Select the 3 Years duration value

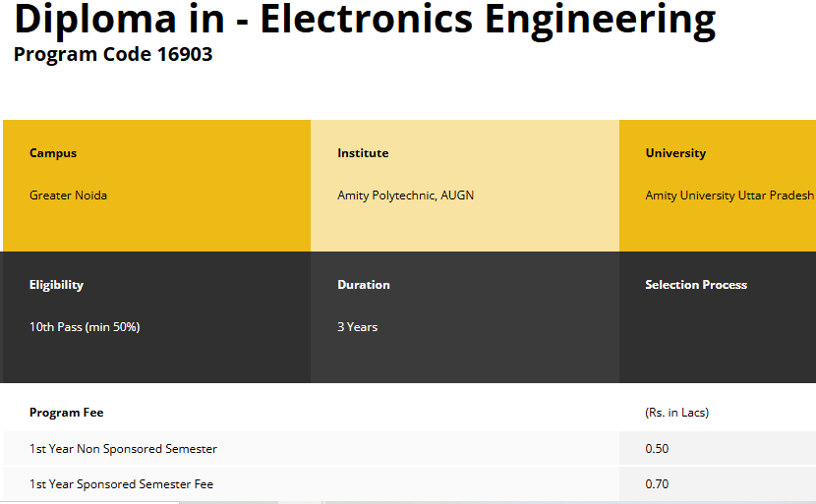[357, 327]
